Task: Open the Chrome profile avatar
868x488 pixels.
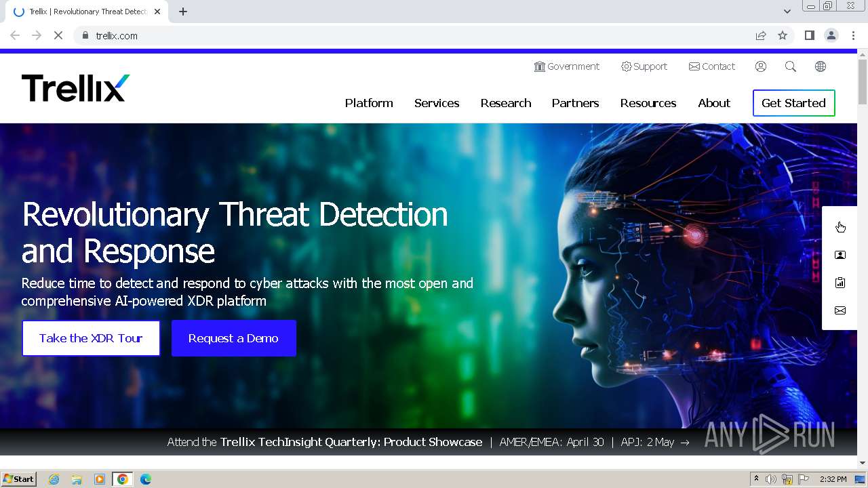Action: coord(831,35)
